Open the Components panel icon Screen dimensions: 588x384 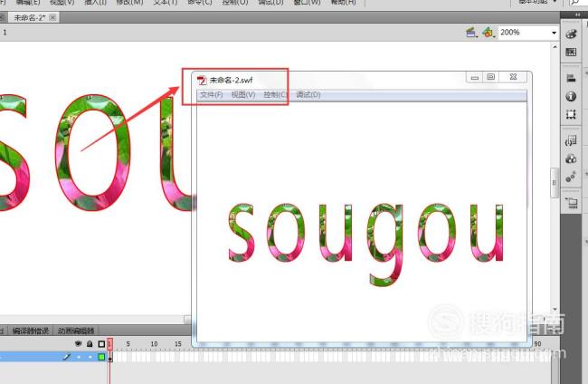(571, 158)
